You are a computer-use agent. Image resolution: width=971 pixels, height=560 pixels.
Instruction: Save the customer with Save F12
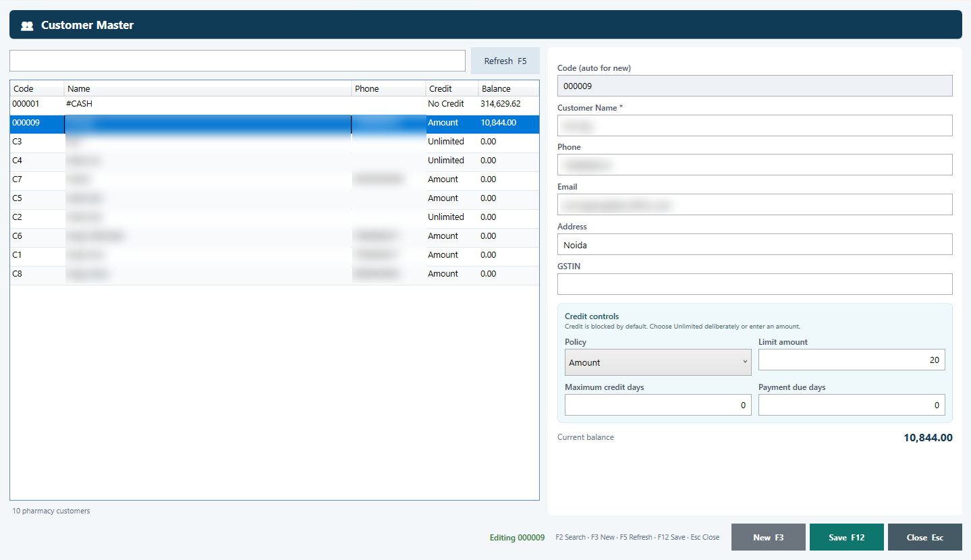(847, 537)
